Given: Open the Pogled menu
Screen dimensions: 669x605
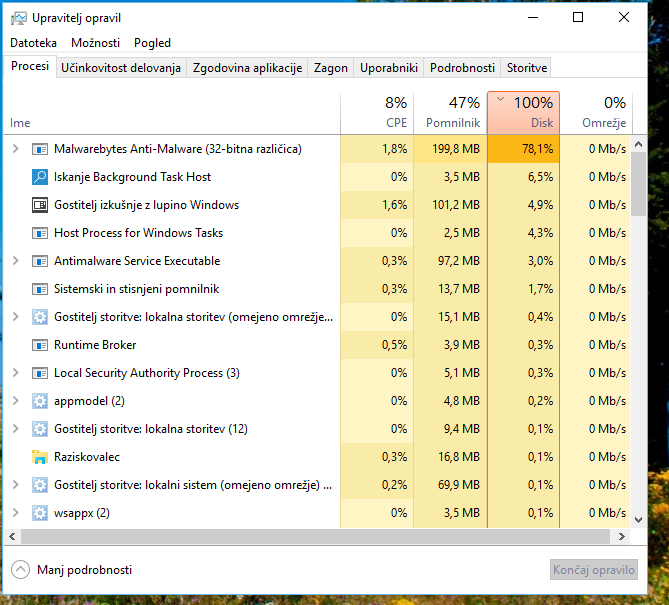Looking at the screenshot, I should click(152, 43).
